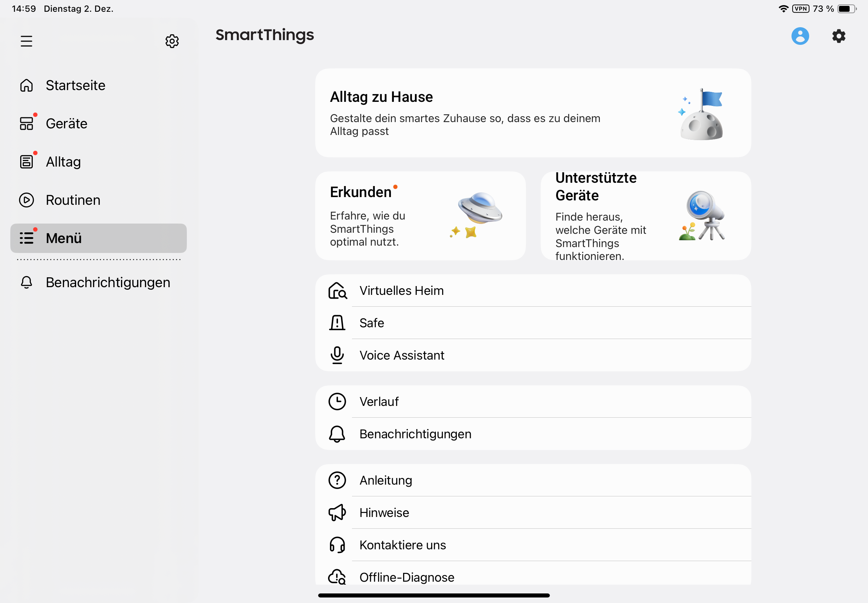
Task: Click the Voice Assistant microphone icon
Action: pyautogui.click(x=337, y=355)
